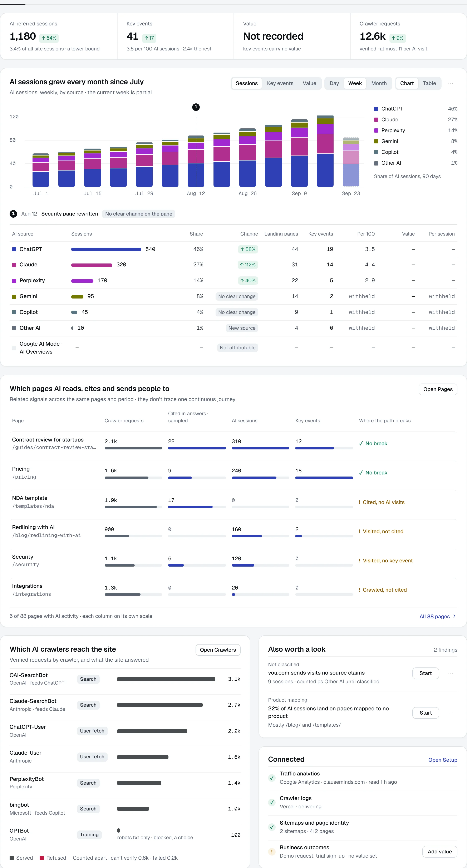Click the 'No clear change on the page' tag
Screen dimensions: 467x868
[138, 214]
